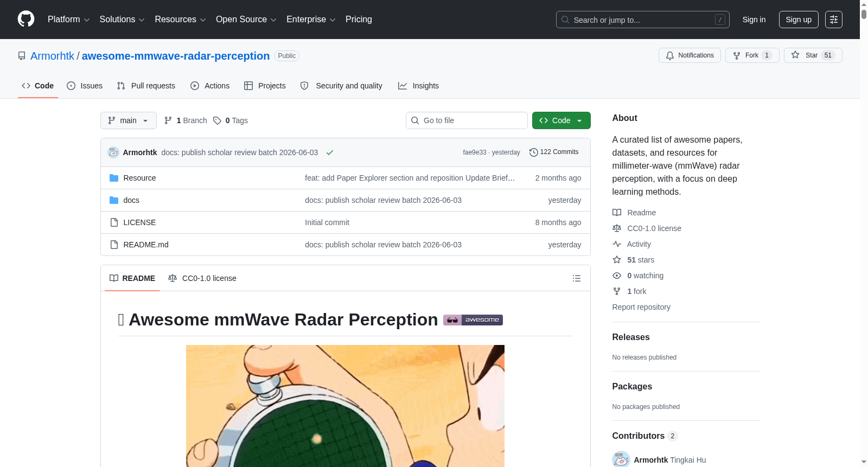Click Resource commit message feat: add Paper Explorer
This screenshot has width=868, height=467.
coord(410,178)
